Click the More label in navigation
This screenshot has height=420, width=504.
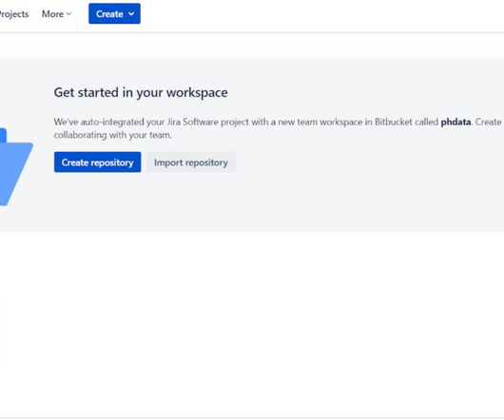click(x=52, y=14)
